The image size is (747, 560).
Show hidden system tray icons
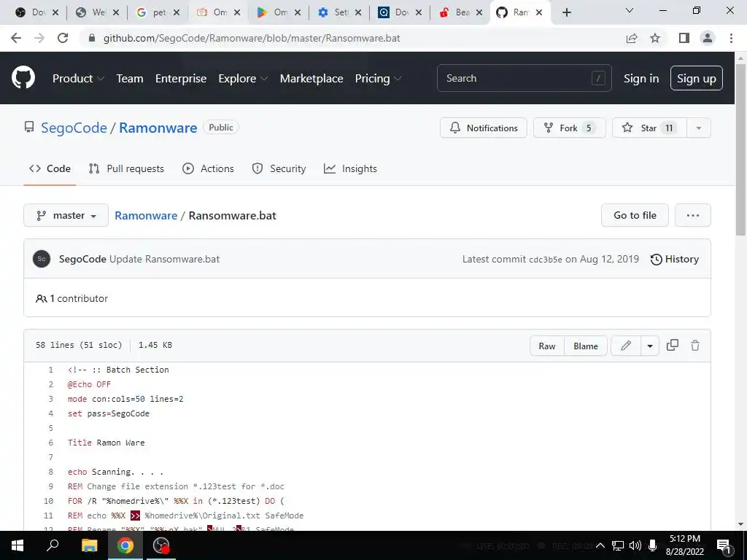pyautogui.click(x=600, y=545)
